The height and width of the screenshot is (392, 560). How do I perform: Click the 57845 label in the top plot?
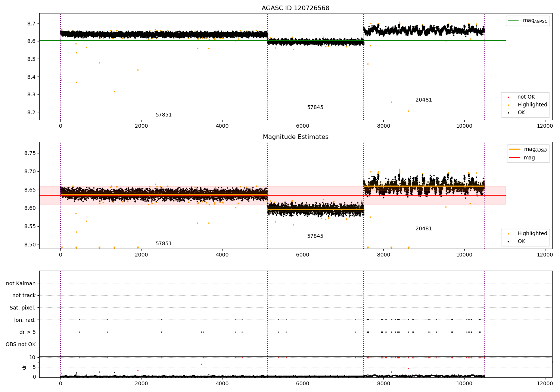point(315,108)
